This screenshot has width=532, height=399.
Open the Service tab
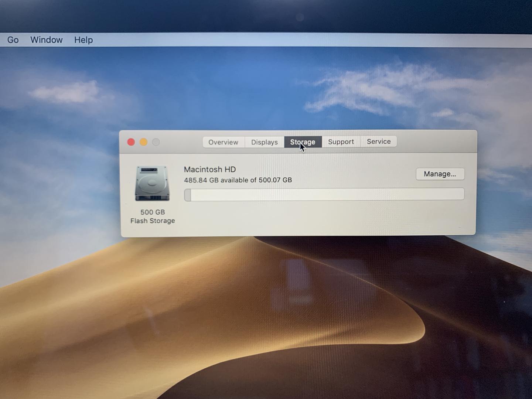379,141
